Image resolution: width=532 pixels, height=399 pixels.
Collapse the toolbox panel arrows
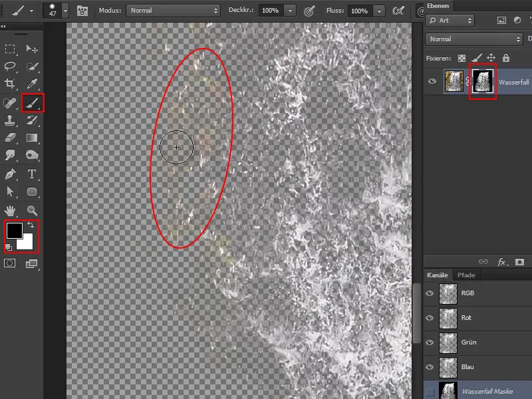[x=3, y=26]
